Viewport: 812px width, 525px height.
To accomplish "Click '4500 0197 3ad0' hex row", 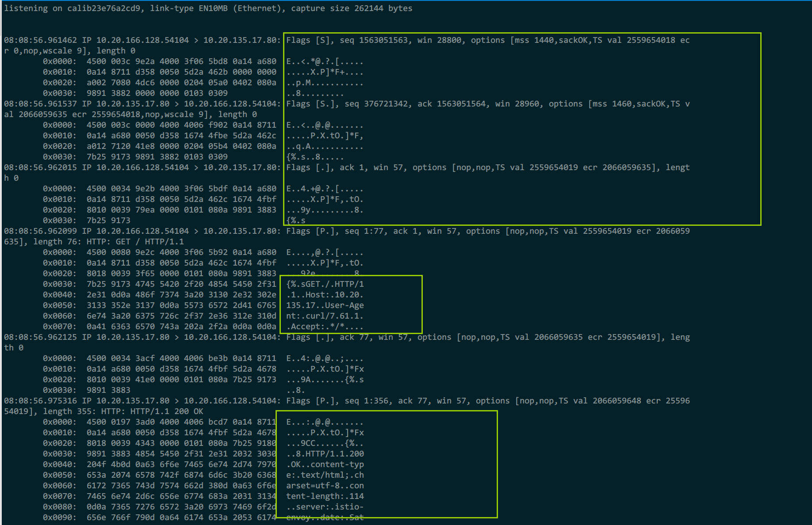I will pyautogui.click(x=181, y=422).
